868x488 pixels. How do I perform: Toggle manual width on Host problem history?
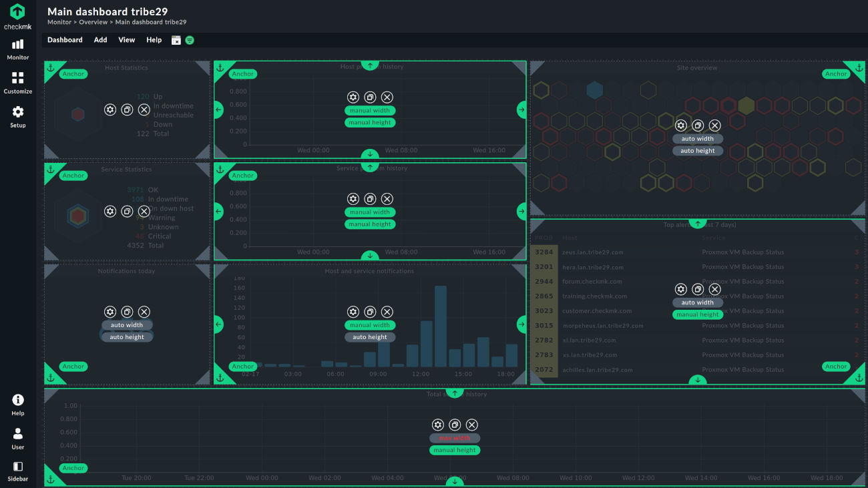tap(370, 111)
